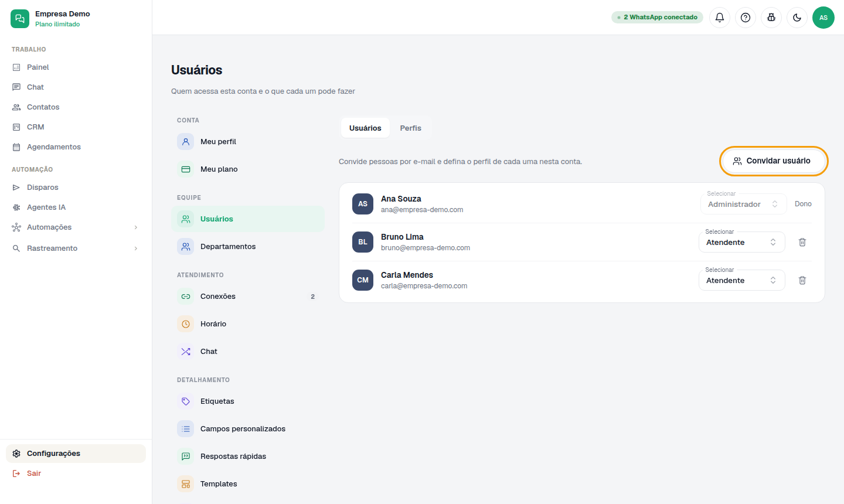844x504 pixels.
Task: Click the Ana Souza AS avatar
Action: pyautogui.click(x=363, y=204)
